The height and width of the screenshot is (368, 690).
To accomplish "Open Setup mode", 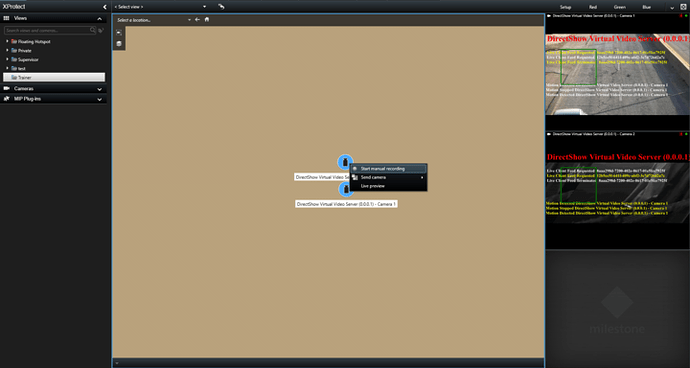I will coord(565,7).
